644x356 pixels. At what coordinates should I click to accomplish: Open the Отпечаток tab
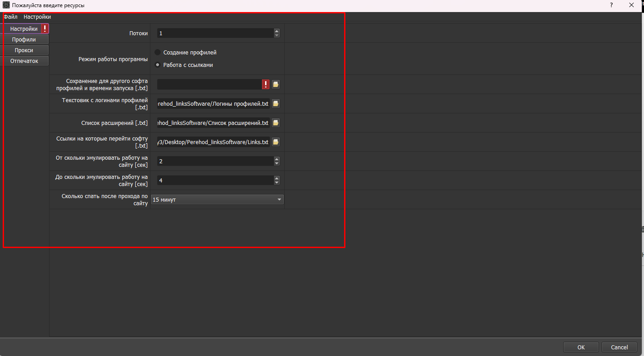(x=24, y=61)
